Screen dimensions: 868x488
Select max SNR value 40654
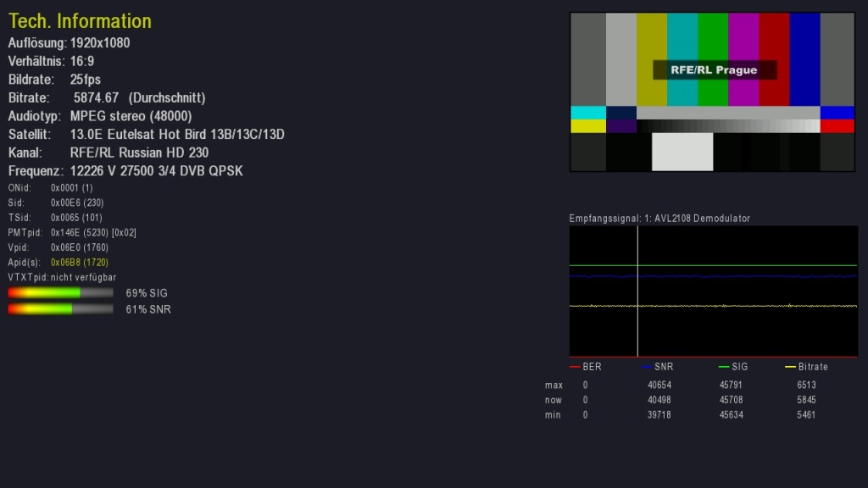pyautogui.click(x=659, y=385)
